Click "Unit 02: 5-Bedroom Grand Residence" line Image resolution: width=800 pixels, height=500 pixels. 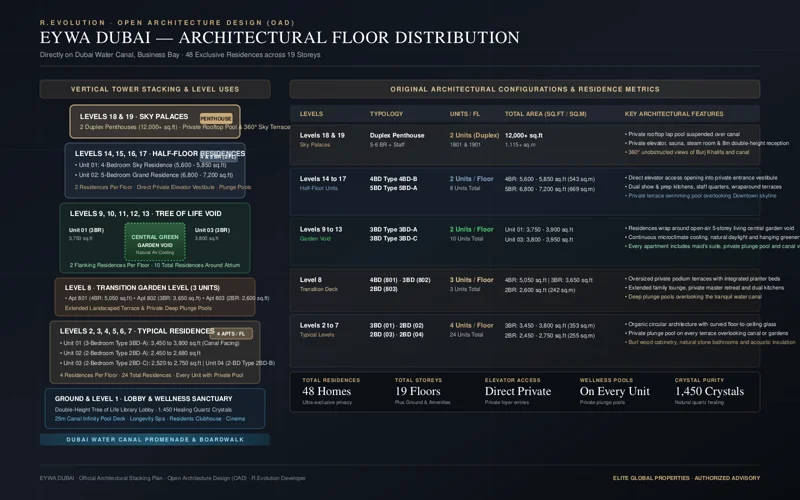click(154, 175)
